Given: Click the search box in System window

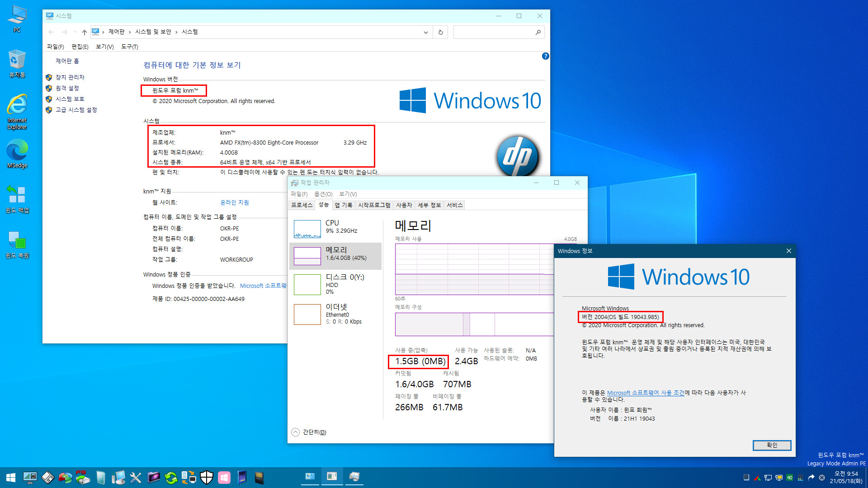Looking at the screenshot, I should [498, 32].
